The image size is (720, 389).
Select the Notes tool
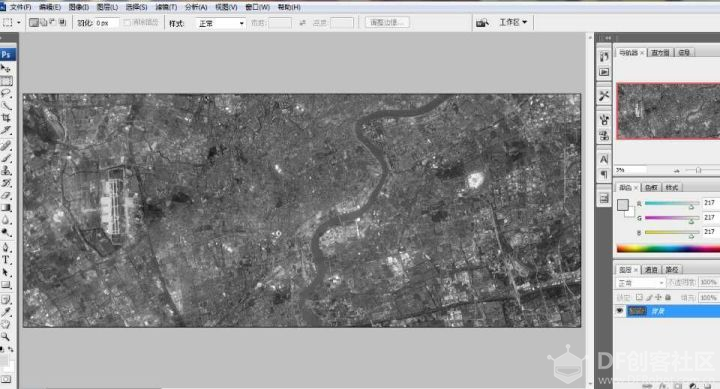[x=6, y=300]
